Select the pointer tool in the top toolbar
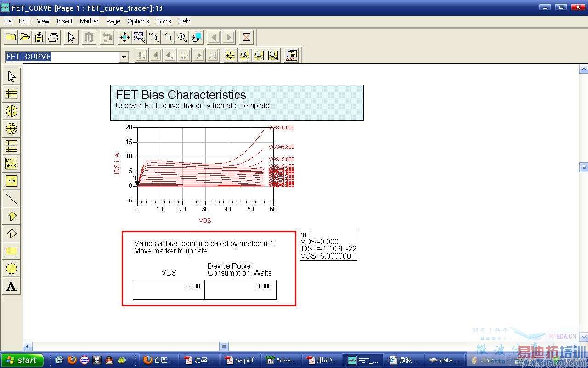The image size is (588, 368). pos(71,37)
